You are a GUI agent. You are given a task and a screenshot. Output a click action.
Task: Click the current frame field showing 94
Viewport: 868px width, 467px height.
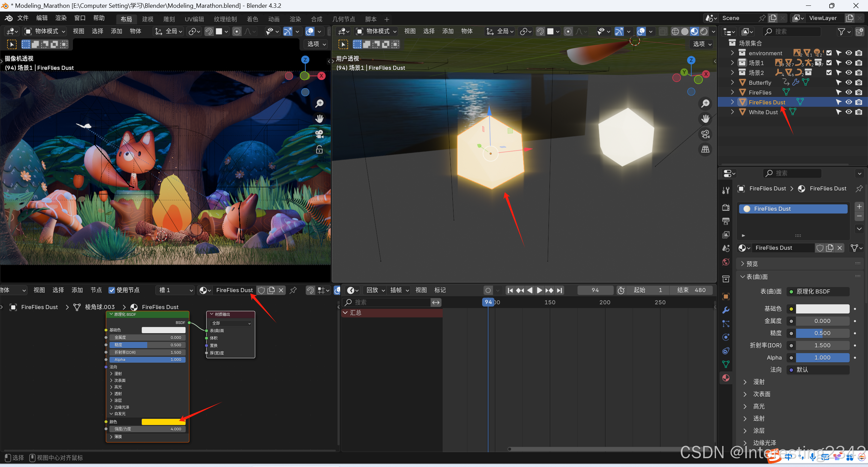[595, 290]
